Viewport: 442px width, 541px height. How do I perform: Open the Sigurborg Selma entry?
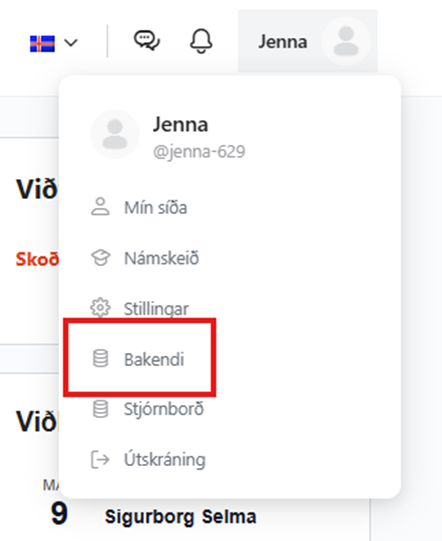coord(180,517)
